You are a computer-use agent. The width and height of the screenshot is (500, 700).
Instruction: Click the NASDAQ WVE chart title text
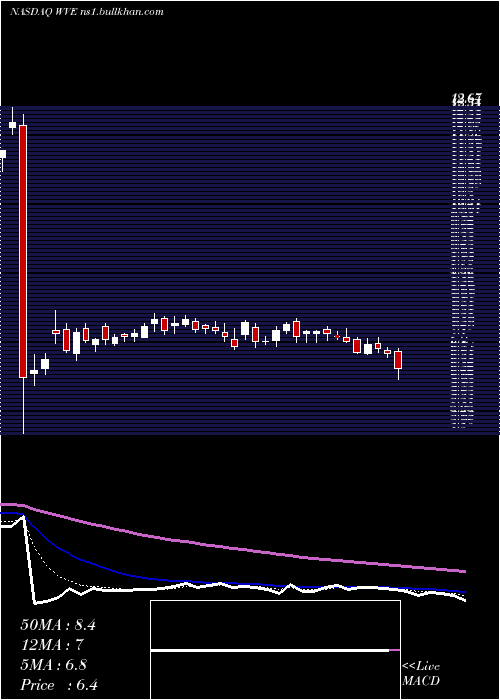click(x=87, y=12)
